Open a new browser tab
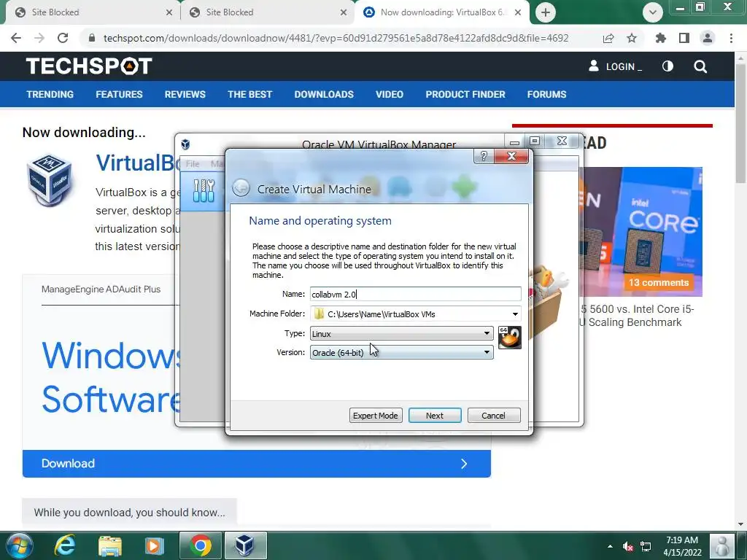 click(x=546, y=12)
